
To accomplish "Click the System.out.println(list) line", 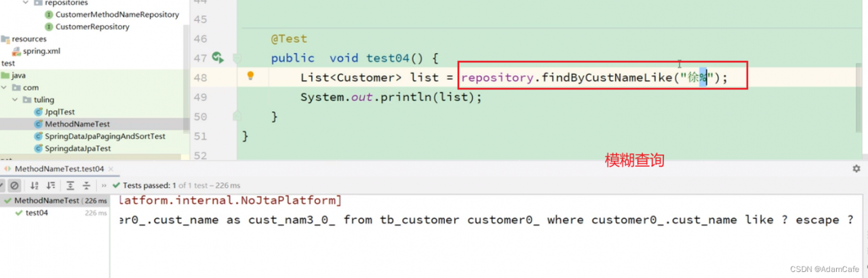I will 391,97.
